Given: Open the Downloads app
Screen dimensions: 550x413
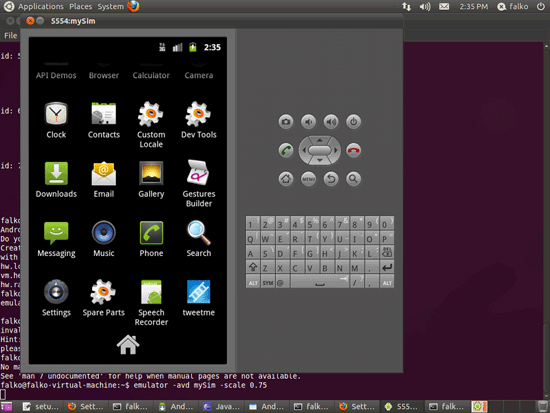Looking at the screenshot, I should point(56,180).
